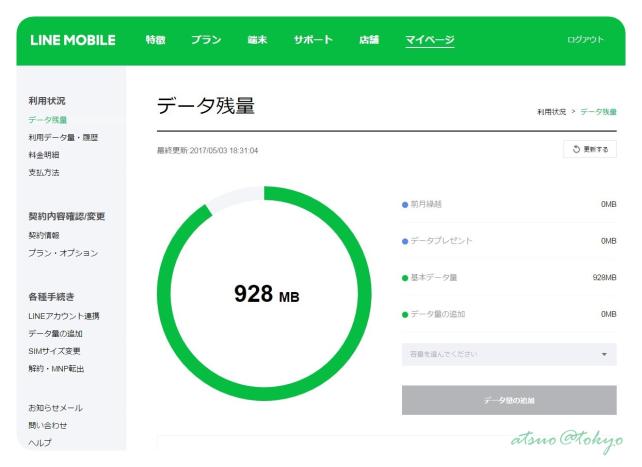This screenshot has width=642, height=467.
Task: Click the データ残量 page title
Action: (x=206, y=106)
